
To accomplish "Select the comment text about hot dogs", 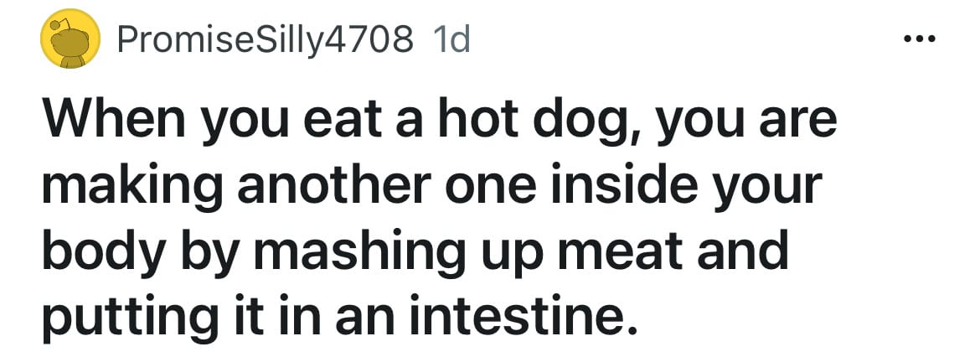I will point(439,221).
